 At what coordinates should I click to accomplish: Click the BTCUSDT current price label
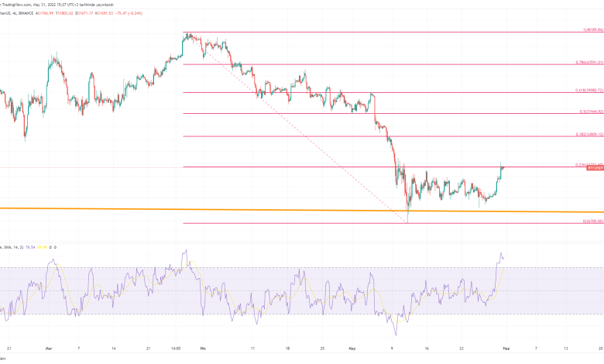click(x=594, y=168)
